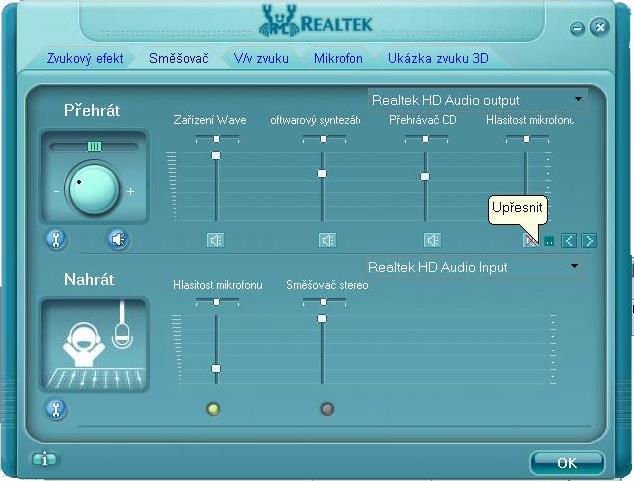
Task: Click the recording Hlasitost mikrofonu balance slider
Action: (x=217, y=302)
